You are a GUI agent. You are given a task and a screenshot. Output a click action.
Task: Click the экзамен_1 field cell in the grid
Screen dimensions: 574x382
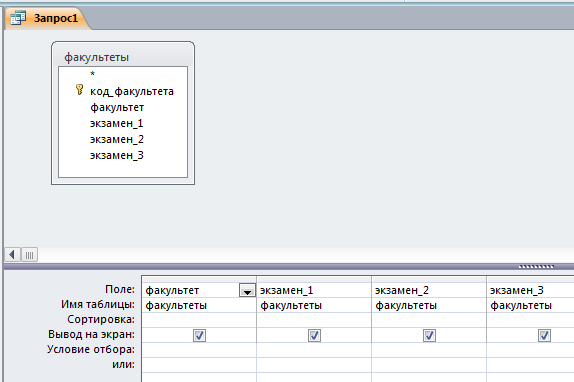point(314,290)
